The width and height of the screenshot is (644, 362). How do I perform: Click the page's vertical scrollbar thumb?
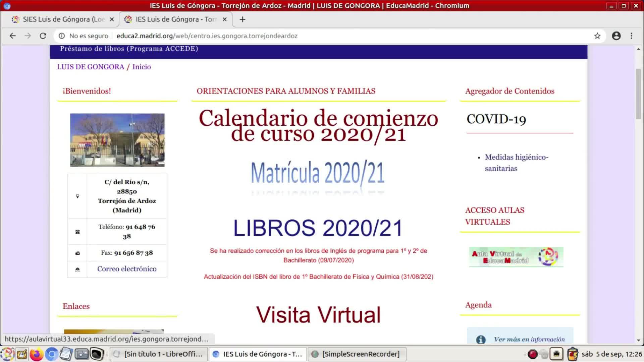click(638, 94)
